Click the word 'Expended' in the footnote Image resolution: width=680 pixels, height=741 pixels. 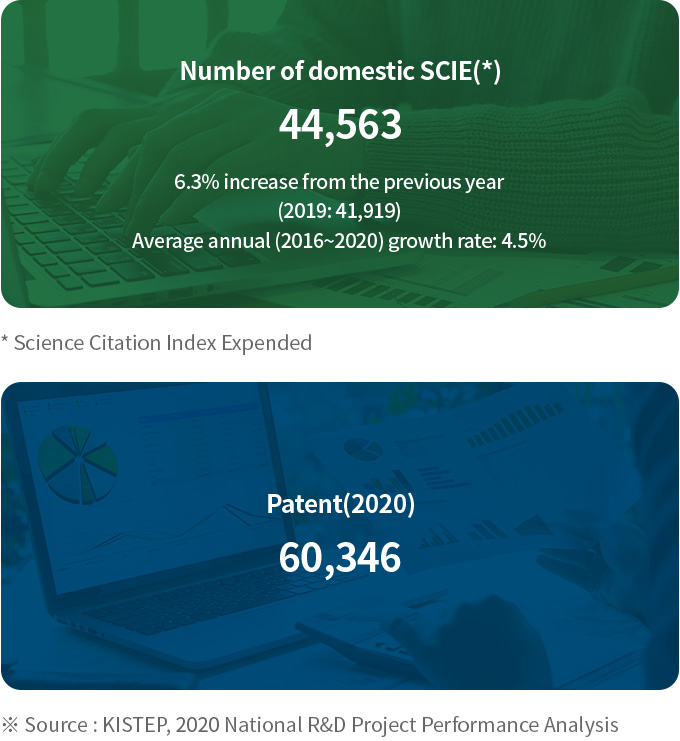268,342
